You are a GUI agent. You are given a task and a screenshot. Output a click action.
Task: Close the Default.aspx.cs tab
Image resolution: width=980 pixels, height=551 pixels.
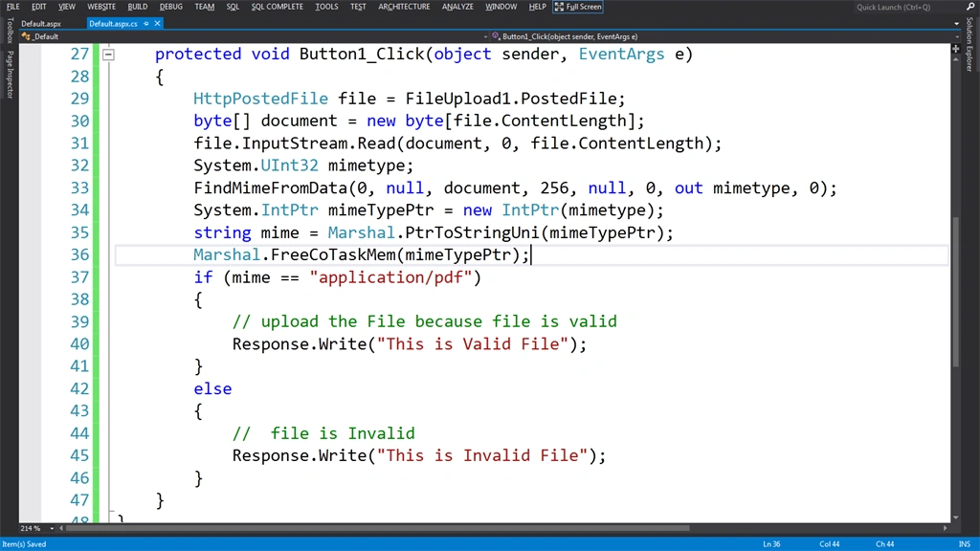point(158,24)
